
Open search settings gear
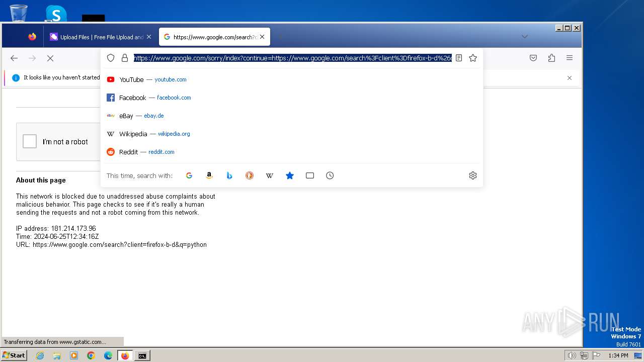pos(473,175)
